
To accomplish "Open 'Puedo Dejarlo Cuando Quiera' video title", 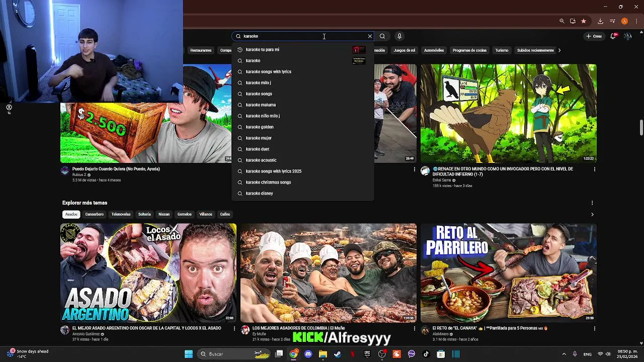I will 116,169.
